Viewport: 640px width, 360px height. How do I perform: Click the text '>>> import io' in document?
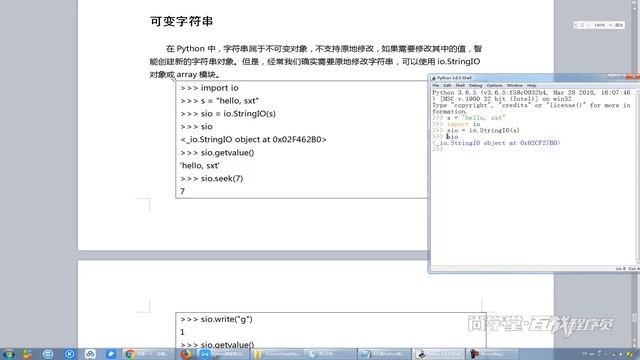point(209,88)
